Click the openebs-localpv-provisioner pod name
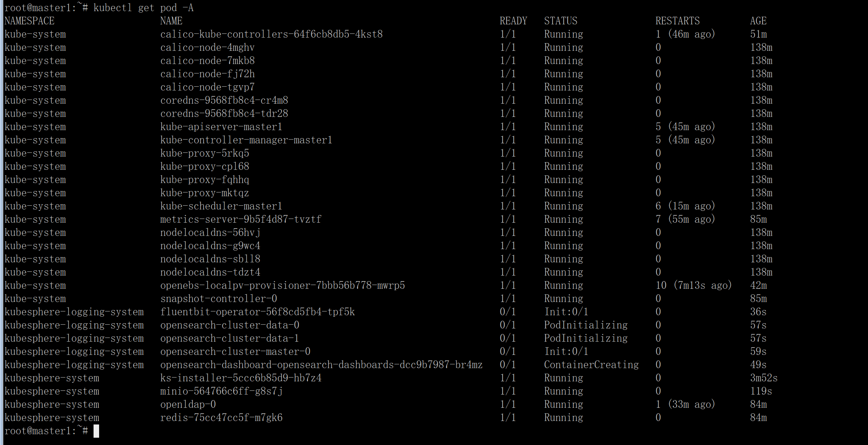This screenshot has width=868, height=445. [x=282, y=285]
